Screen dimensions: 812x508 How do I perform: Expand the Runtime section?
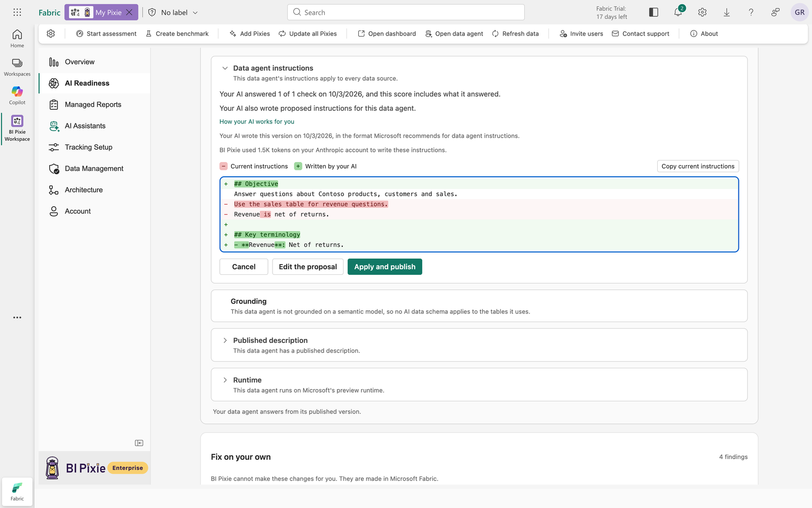click(x=225, y=380)
